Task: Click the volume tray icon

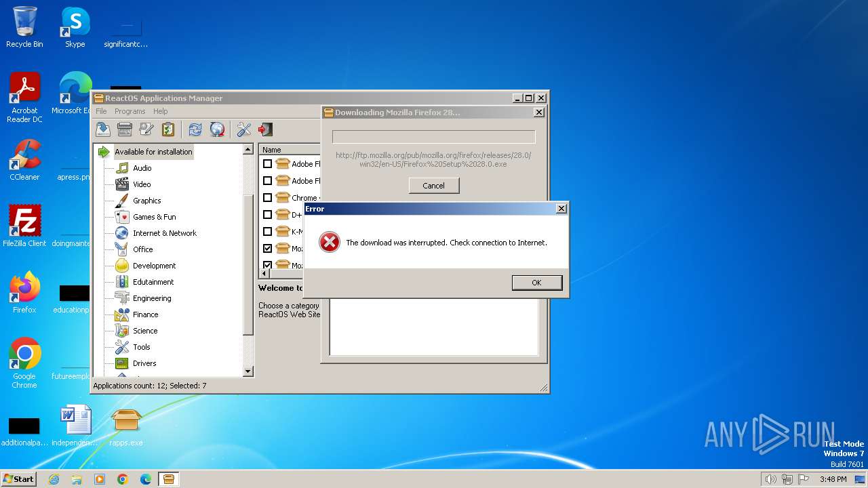Action: click(x=770, y=479)
